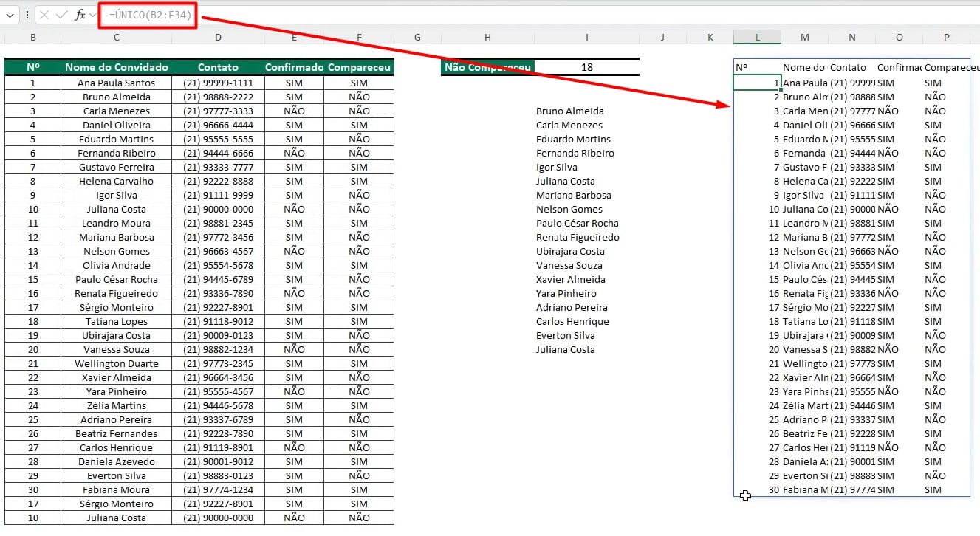Click the Cancel (X) icon in formula bar
Viewport: 980px width, 536px height.
(x=45, y=15)
